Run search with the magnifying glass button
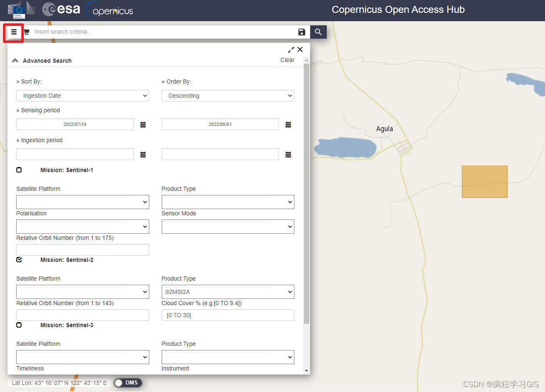 318,32
